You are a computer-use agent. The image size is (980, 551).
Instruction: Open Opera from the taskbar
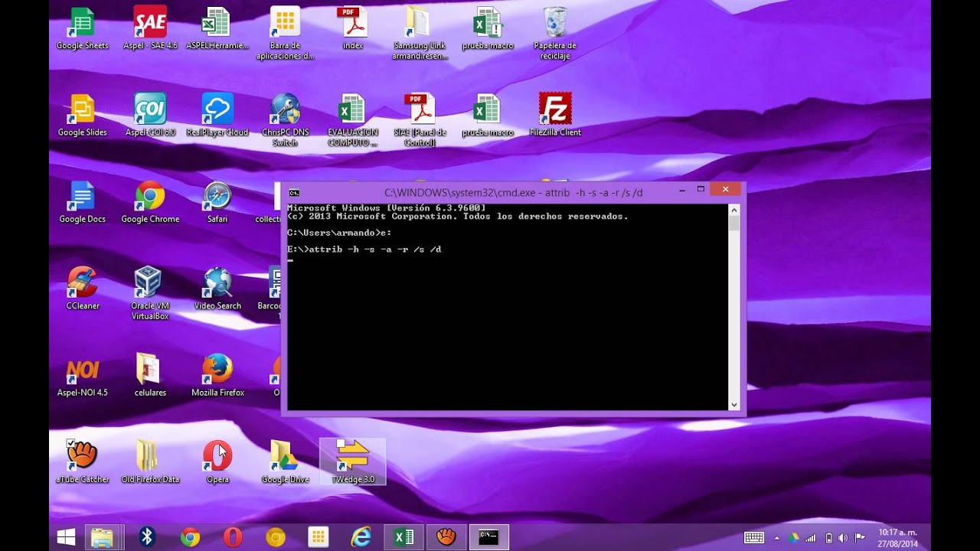click(233, 538)
